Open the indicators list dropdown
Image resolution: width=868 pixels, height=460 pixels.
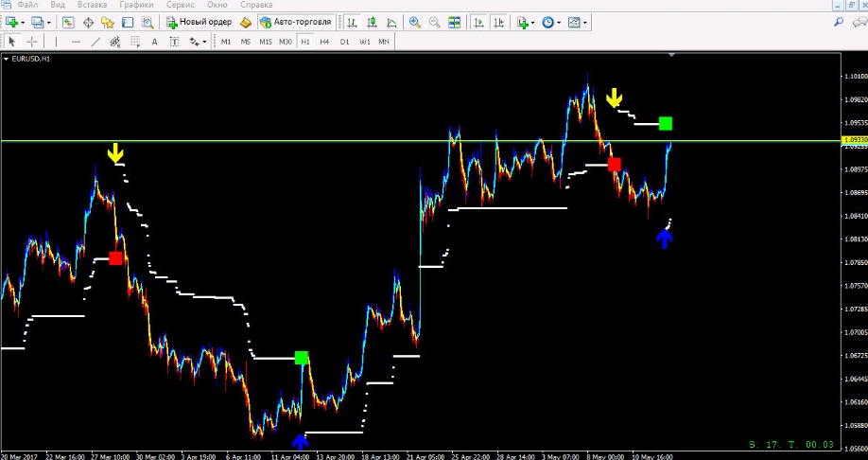(526, 22)
